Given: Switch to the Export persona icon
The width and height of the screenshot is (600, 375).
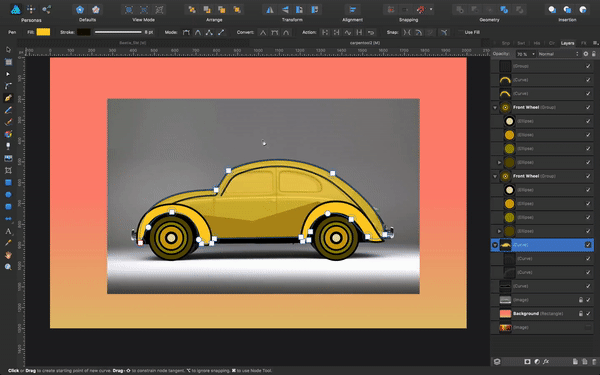Looking at the screenshot, I should [x=47, y=10].
